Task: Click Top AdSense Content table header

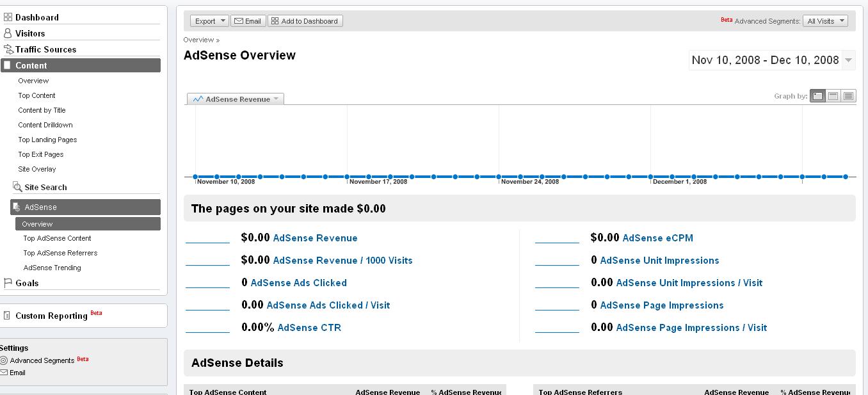Action: (x=228, y=392)
